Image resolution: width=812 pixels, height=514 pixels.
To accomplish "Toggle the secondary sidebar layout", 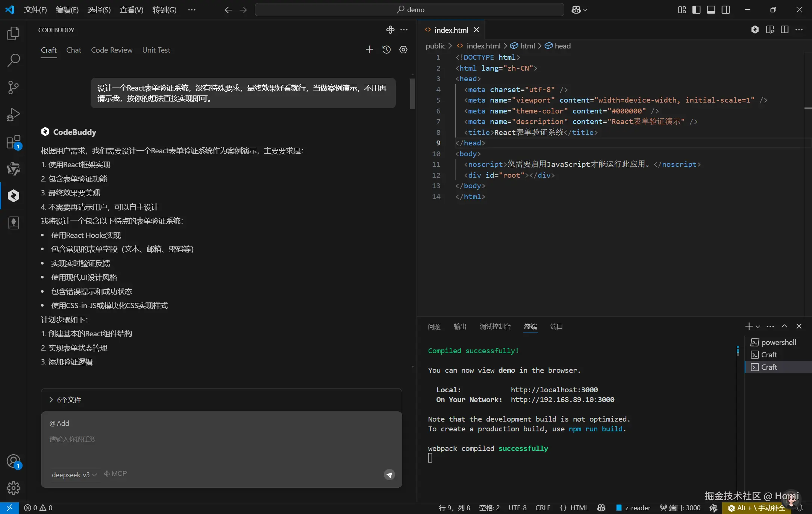I will (x=726, y=9).
